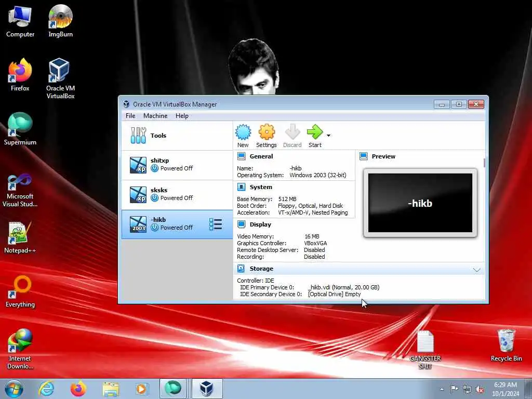Launch Firefox from the taskbar
Viewport: 532px width, 399px height.
(78, 389)
